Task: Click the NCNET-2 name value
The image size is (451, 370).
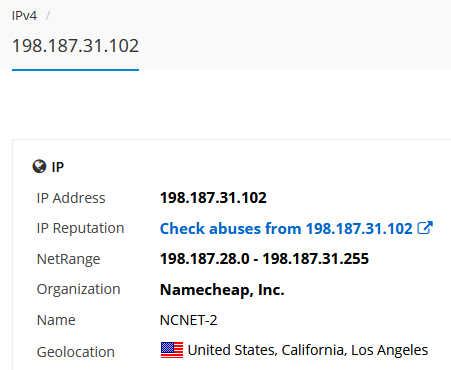Action: (x=189, y=320)
